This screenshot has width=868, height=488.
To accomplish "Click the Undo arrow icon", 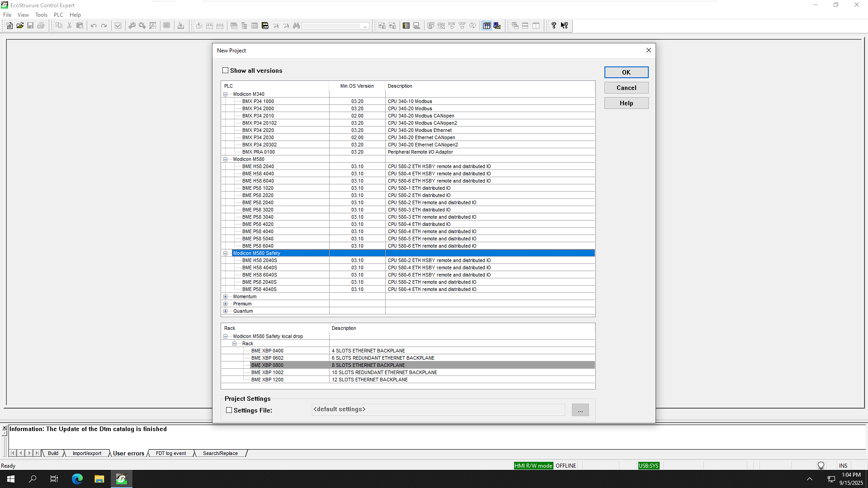I will click(x=94, y=26).
